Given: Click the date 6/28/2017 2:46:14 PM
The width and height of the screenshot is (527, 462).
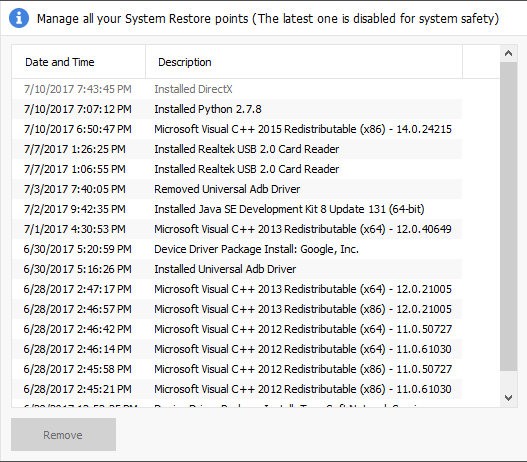Looking at the screenshot, I should [78, 349].
